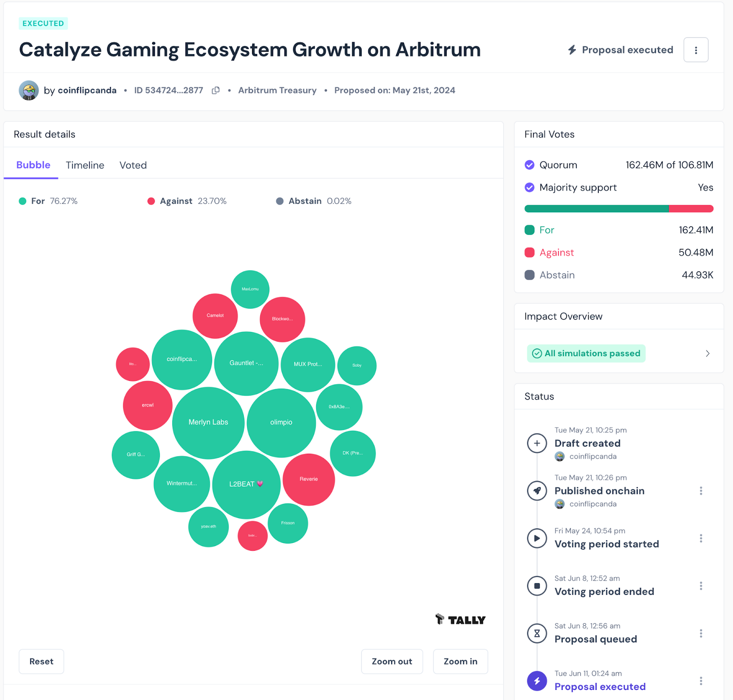The image size is (733, 700).
Task: Click the rocket icon beside Published onchain
Action: click(x=536, y=490)
